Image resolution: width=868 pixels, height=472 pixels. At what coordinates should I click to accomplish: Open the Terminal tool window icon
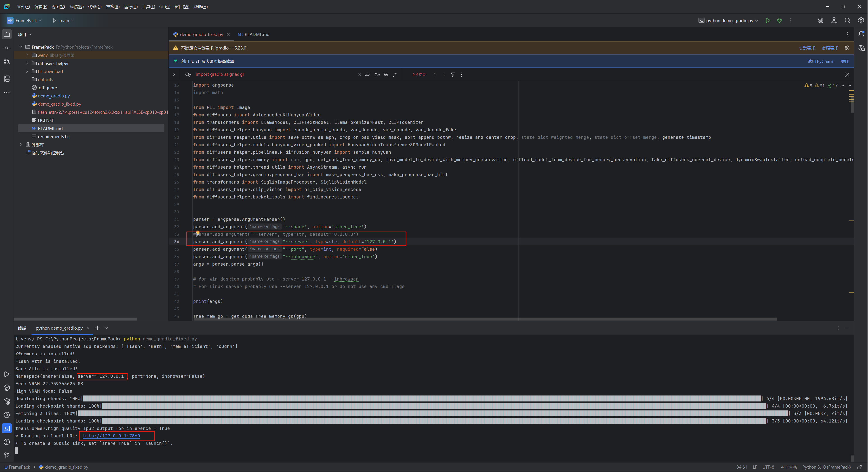point(7,429)
